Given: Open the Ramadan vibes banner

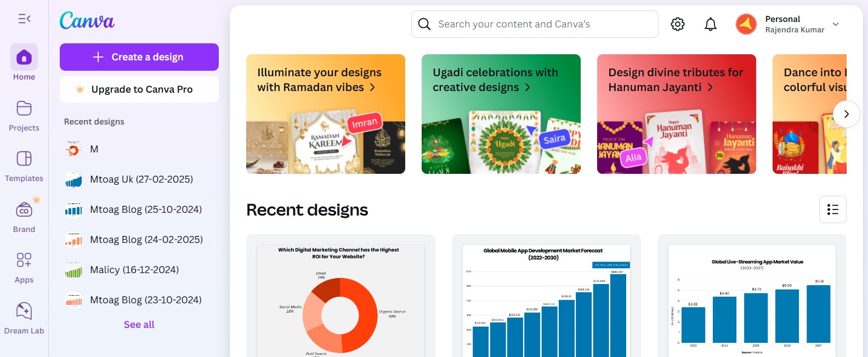Looking at the screenshot, I should pyautogui.click(x=326, y=114).
